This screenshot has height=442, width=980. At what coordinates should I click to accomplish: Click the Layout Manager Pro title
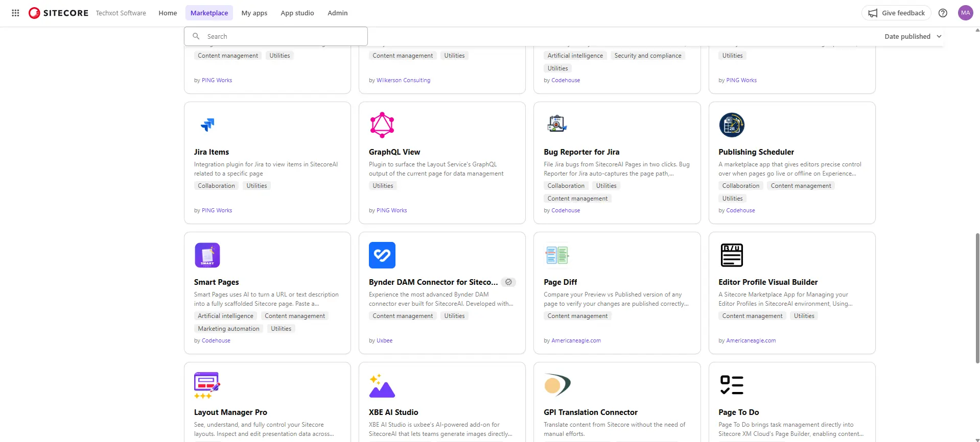pos(230,412)
